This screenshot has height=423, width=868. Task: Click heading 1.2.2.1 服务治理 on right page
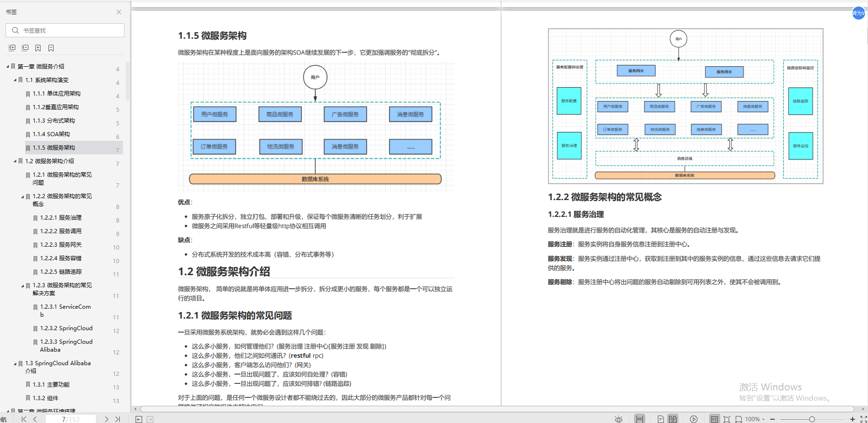pos(576,214)
